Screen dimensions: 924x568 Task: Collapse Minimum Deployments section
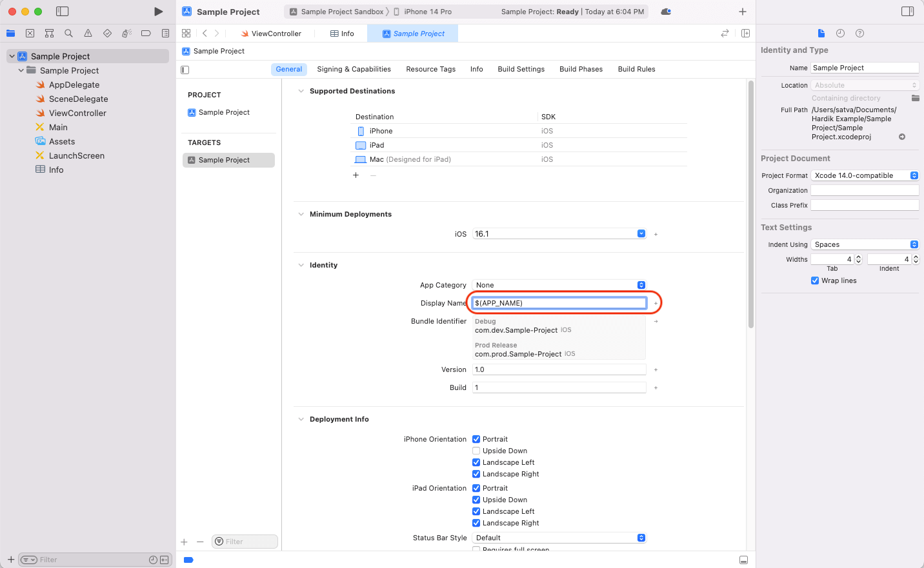click(x=301, y=214)
